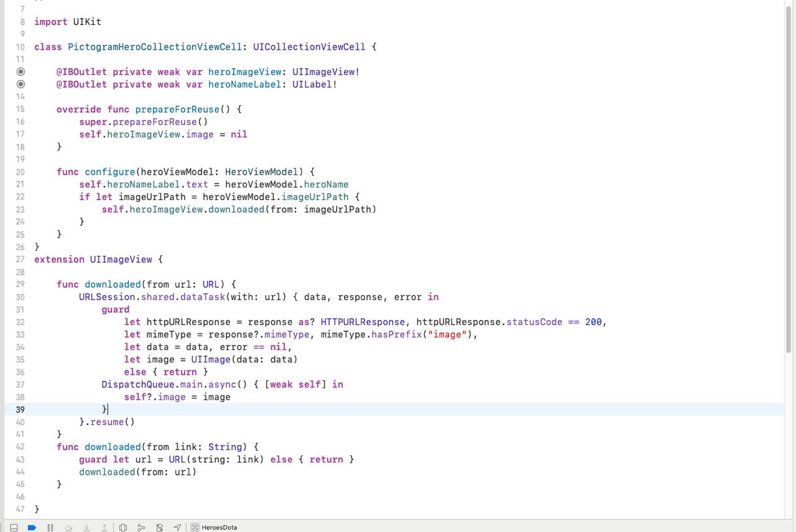796x532 pixels.
Task: Click the "override" keyword
Action: (x=79, y=109)
